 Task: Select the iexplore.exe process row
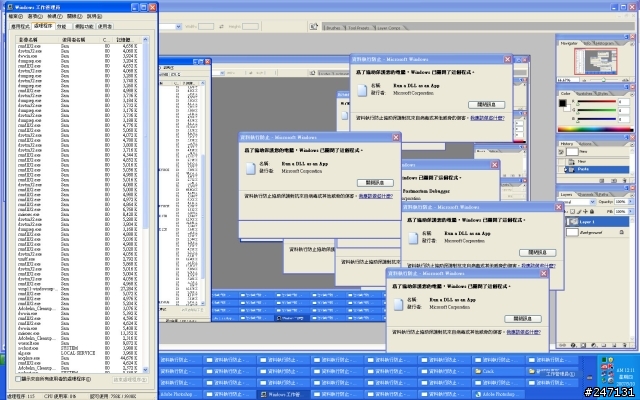click(81, 358)
